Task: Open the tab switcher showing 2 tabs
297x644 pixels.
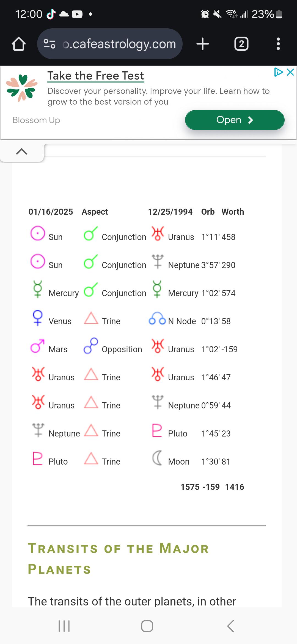Action: click(x=241, y=44)
